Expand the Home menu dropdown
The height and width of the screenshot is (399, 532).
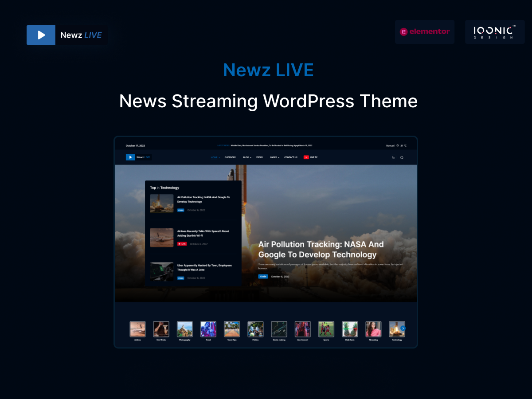coord(215,157)
